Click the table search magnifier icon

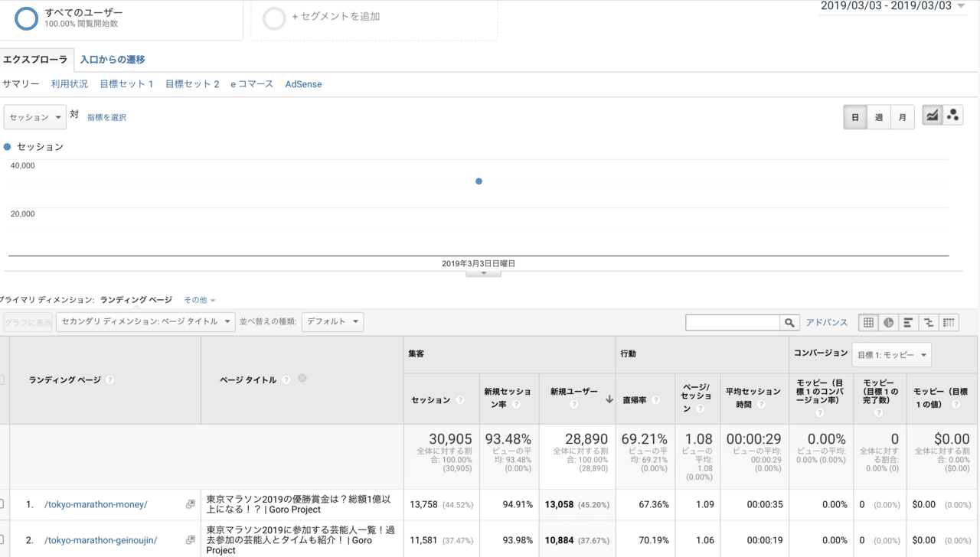pyautogui.click(x=790, y=323)
